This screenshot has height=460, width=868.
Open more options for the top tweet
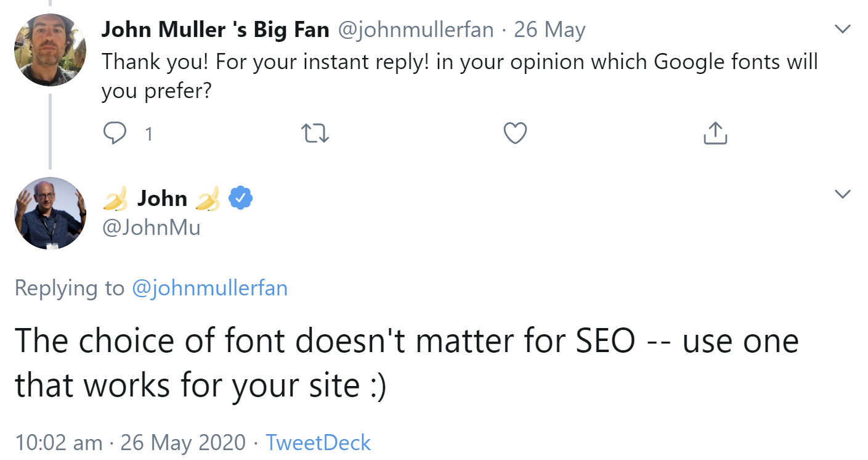pyautogui.click(x=842, y=28)
